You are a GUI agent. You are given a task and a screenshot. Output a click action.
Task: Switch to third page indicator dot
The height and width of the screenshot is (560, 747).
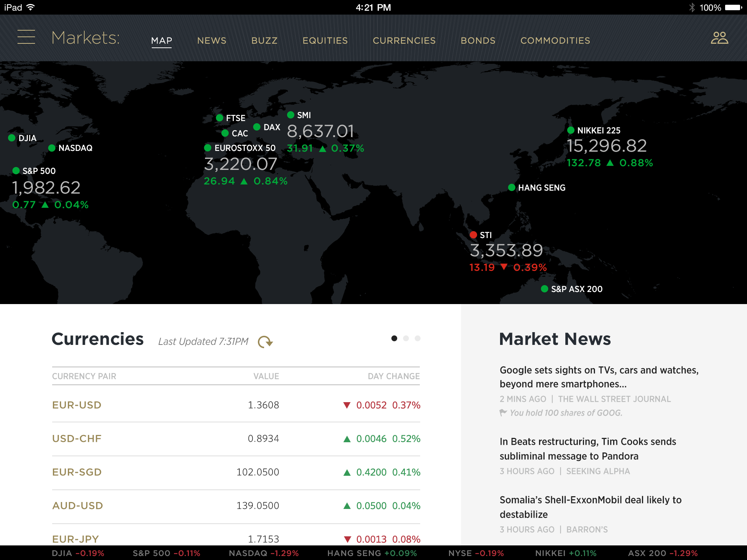coord(418,338)
